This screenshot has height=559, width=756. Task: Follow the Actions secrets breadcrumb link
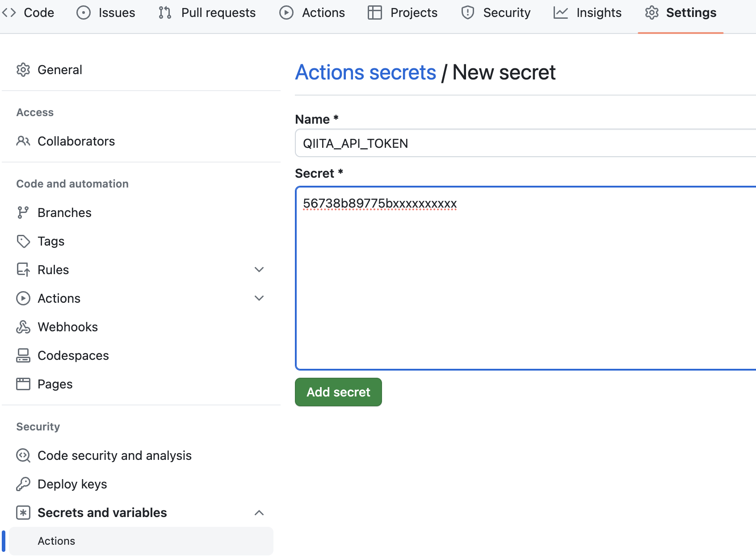(x=365, y=72)
